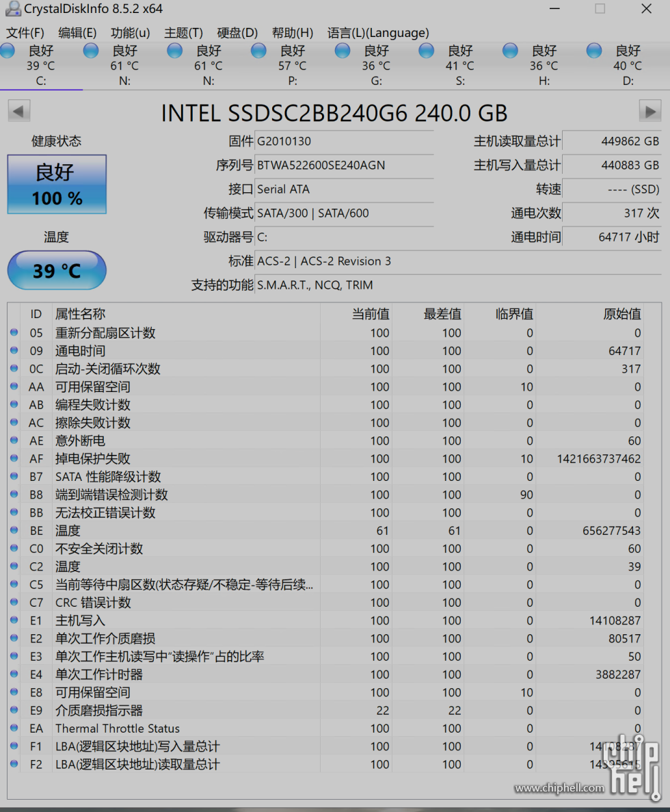The height and width of the screenshot is (812, 670).
Task: Click raw value 1421663737462
Action: (599, 459)
